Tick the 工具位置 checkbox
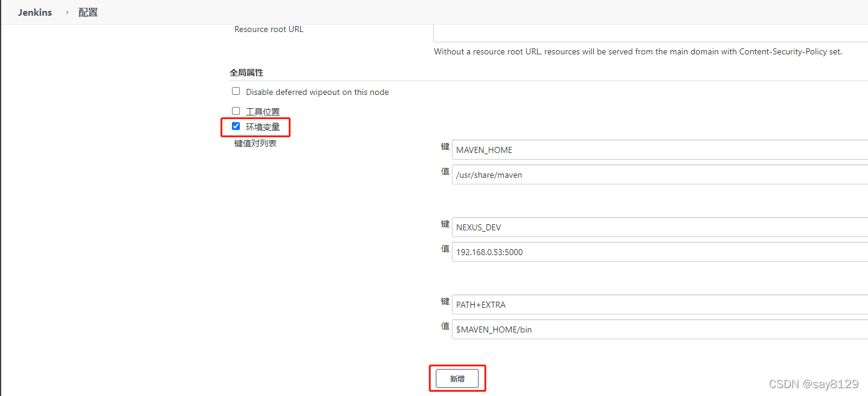The width and height of the screenshot is (868, 396). click(x=236, y=111)
